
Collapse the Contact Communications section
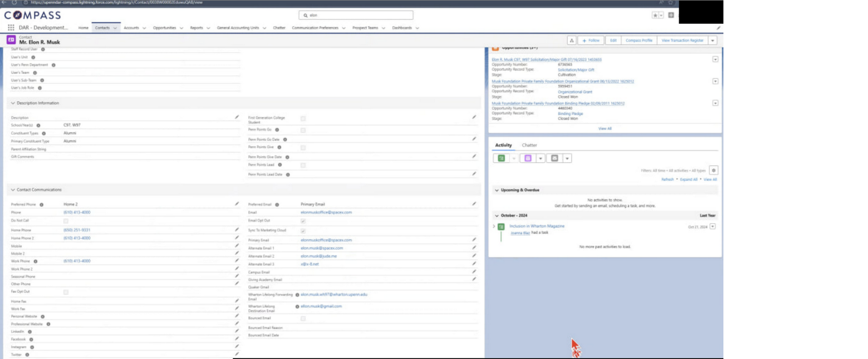[13, 190]
